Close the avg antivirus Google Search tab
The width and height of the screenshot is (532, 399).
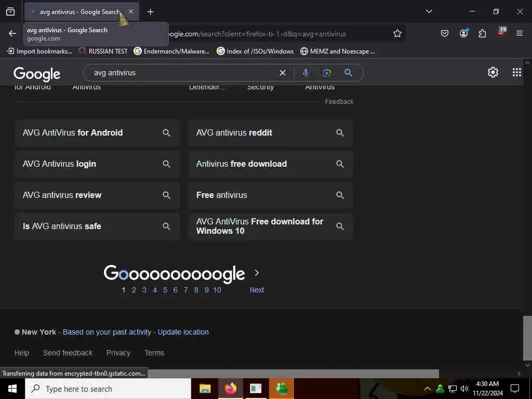tap(131, 12)
